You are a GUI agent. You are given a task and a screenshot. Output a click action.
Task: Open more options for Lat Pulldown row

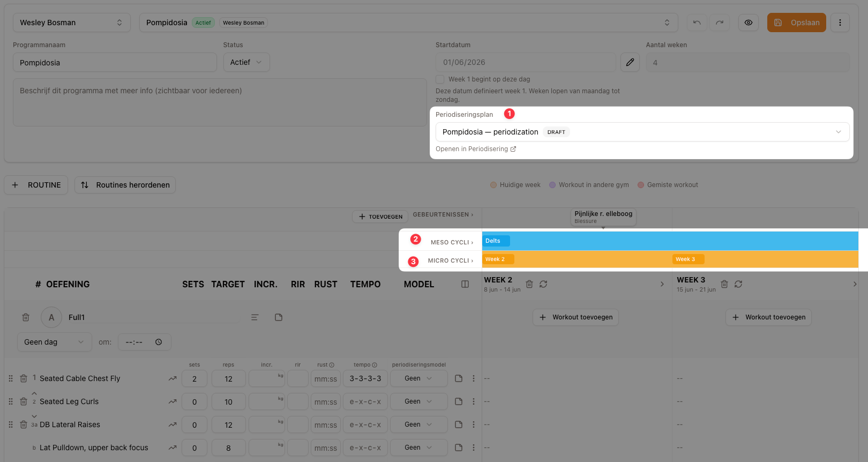pos(474,448)
